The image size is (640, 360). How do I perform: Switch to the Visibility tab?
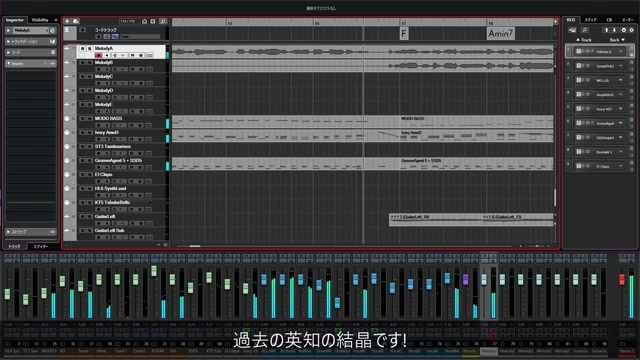(40, 20)
